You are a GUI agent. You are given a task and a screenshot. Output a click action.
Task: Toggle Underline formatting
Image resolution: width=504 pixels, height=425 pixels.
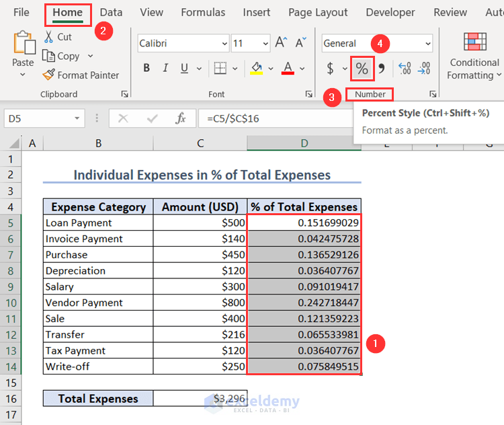[184, 68]
